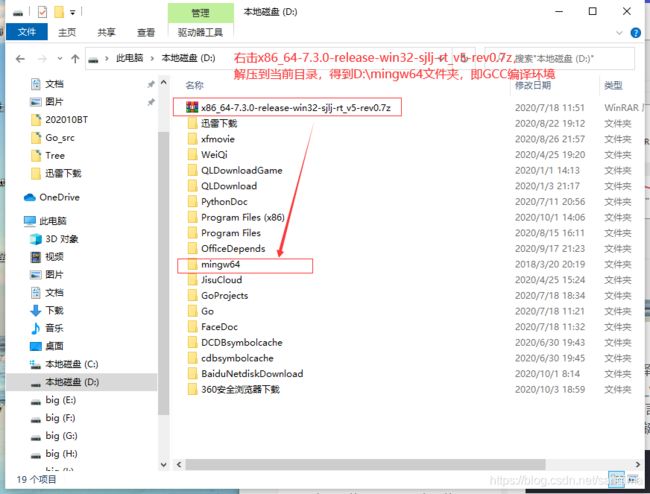The height and width of the screenshot is (494, 650).
Task: Expand the ribbon with the chevron
Action: [619, 33]
